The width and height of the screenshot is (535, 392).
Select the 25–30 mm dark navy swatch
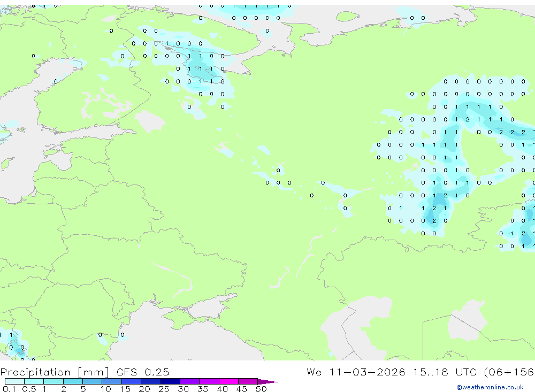pos(170,381)
